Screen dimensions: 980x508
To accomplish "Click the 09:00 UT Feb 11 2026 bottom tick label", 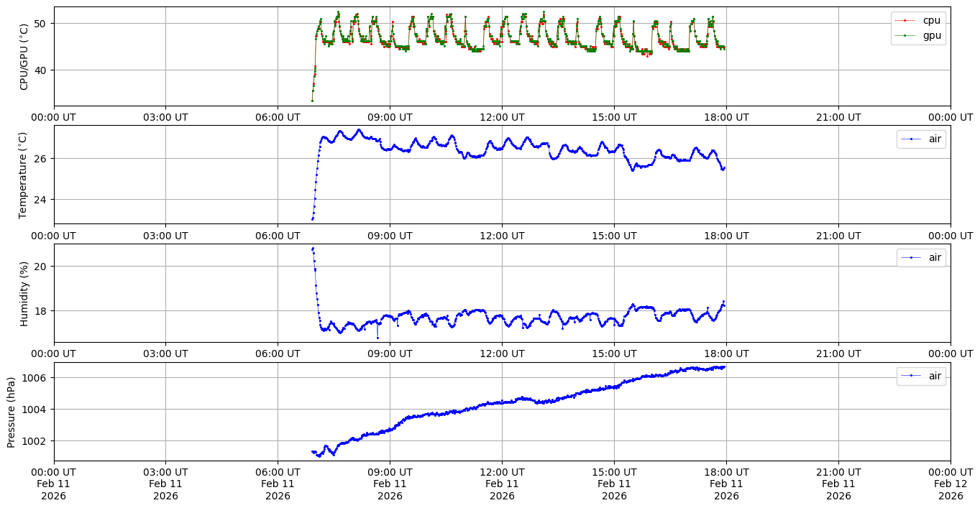I will (x=390, y=484).
